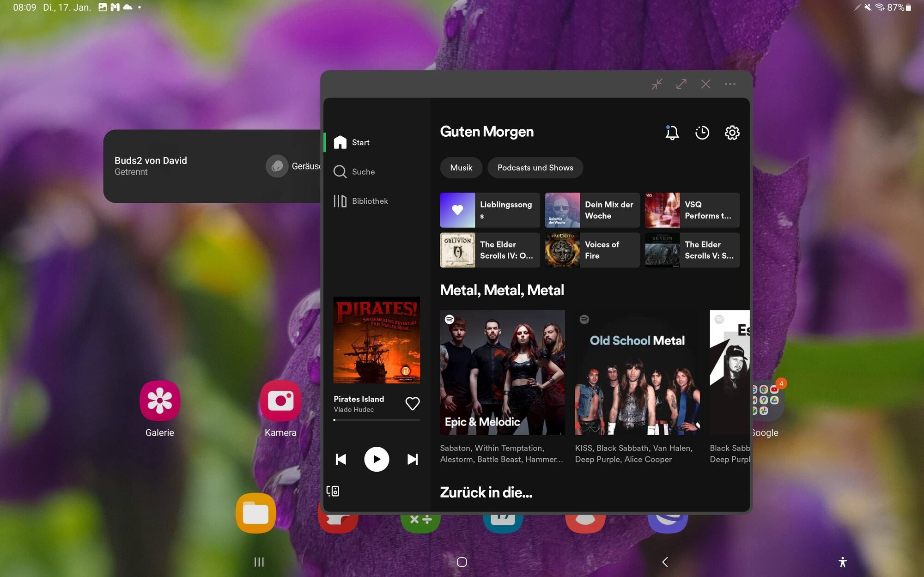This screenshot has height=577, width=924.
Task: Select the Musik filter chip
Action: [461, 168]
